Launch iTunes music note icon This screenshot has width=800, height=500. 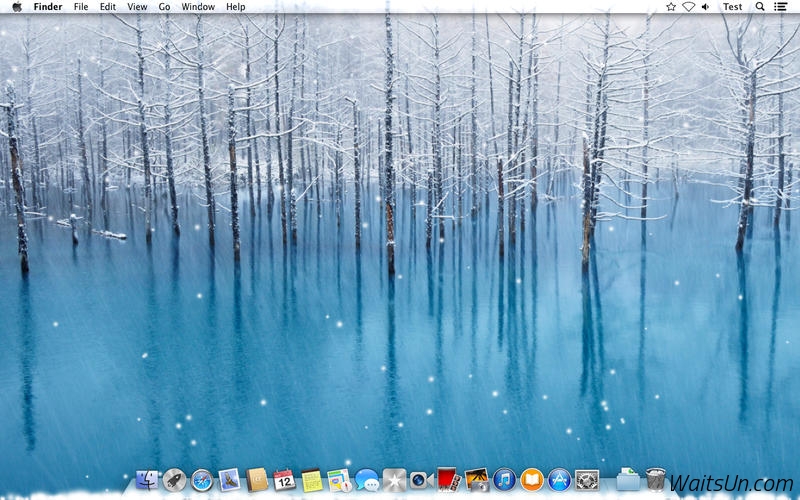pyautogui.click(x=505, y=480)
